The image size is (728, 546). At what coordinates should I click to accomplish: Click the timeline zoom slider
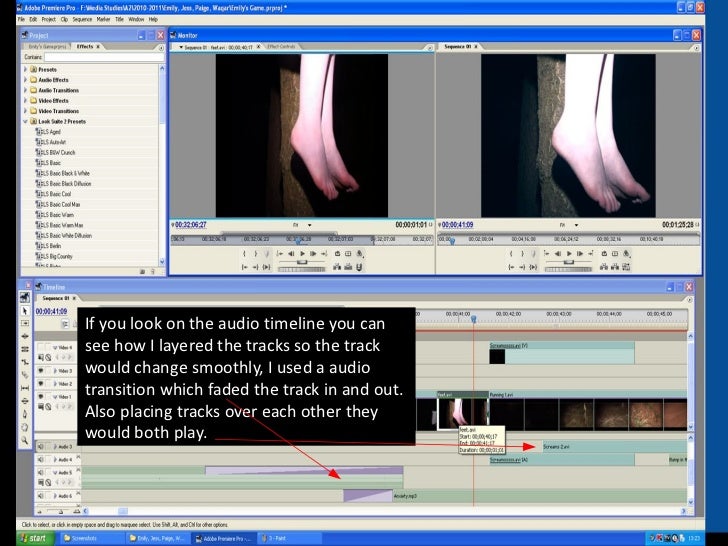click(x=60, y=511)
